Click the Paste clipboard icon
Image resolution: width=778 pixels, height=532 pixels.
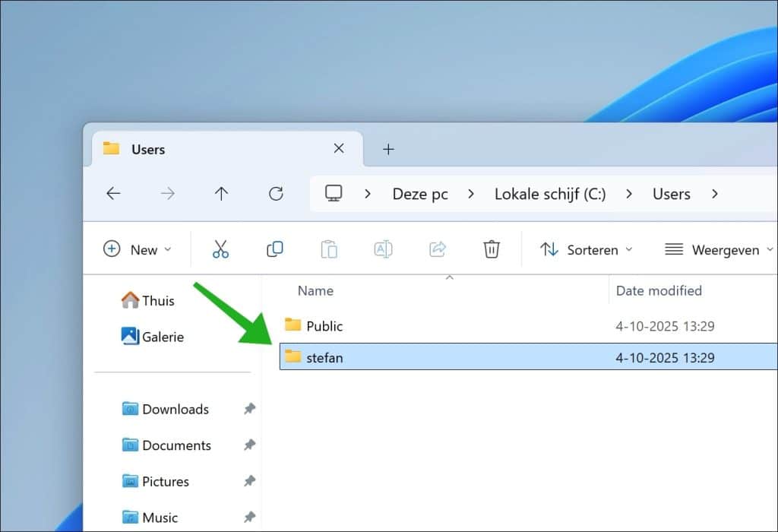(x=328, y=249)
